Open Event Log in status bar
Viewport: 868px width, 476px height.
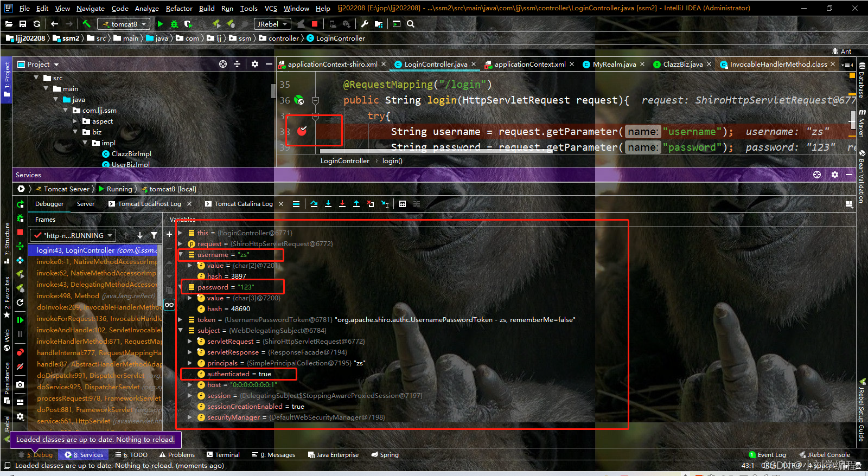point(767,455)
